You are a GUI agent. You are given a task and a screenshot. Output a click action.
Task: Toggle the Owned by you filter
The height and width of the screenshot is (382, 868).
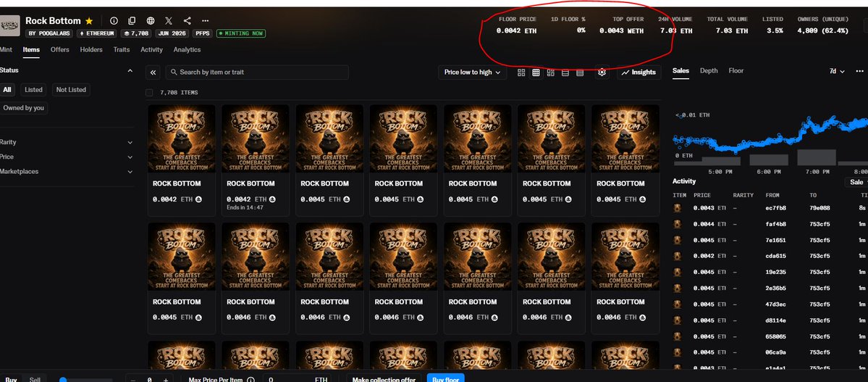[x=24, y=108]
